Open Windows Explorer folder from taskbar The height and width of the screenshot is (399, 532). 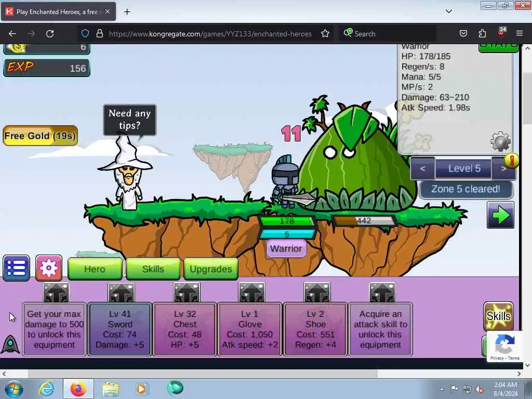click(x=111, y=389)
